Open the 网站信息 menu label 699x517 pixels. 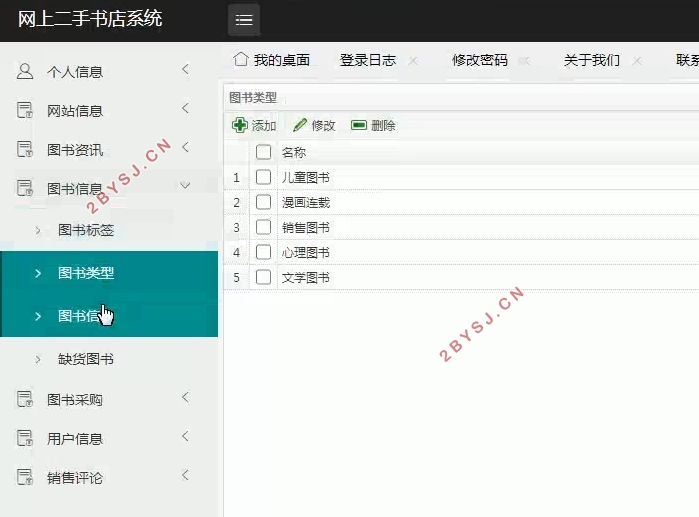(75, 111)
